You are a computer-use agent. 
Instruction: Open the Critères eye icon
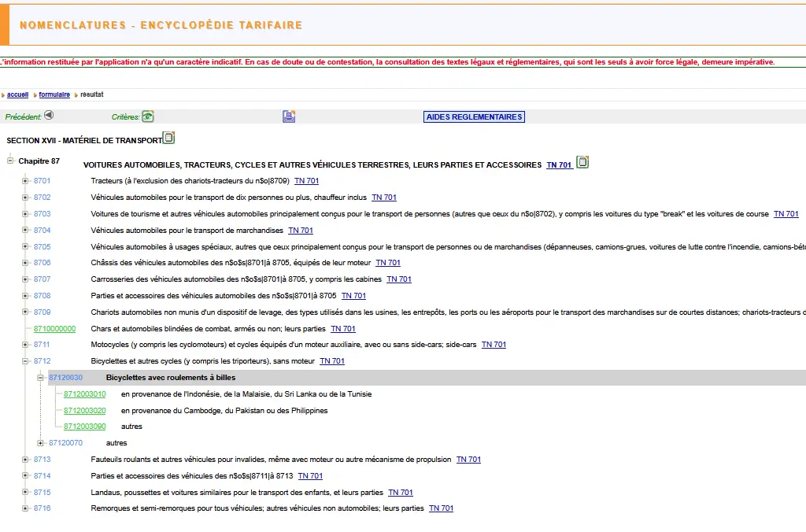[147, 116]
